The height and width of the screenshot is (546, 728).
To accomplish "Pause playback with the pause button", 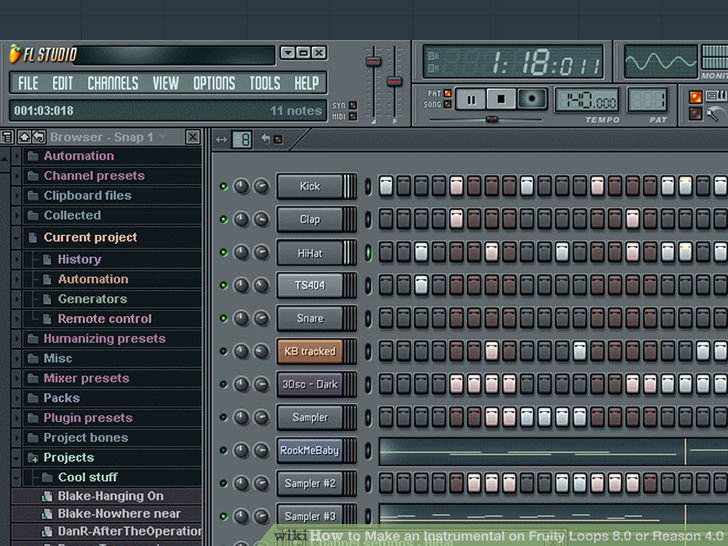I will click(471, 99).
